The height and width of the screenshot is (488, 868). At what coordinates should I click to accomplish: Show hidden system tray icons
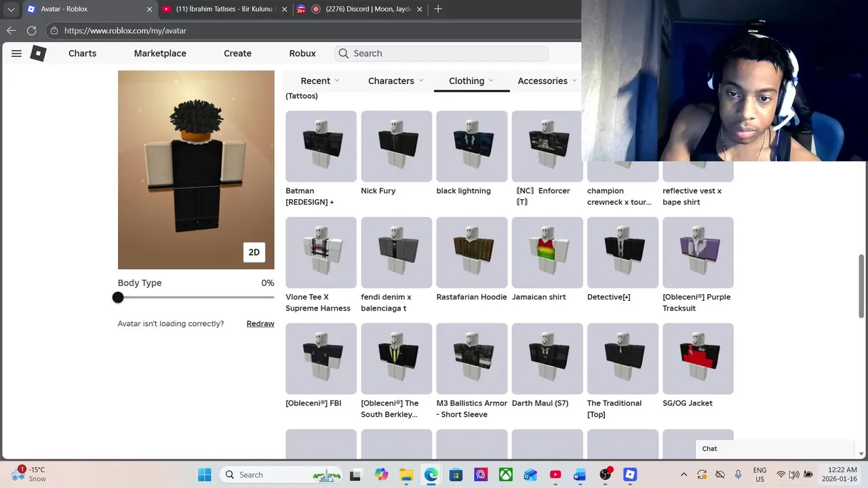pyautogui.click(x=684, y=475)
